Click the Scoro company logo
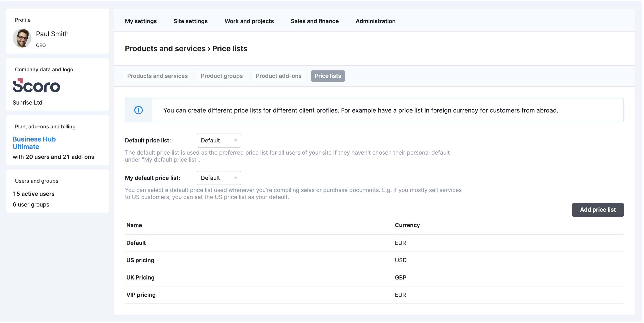 tap(36, 85)
